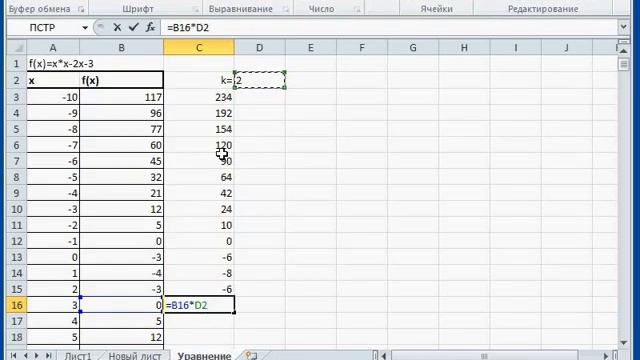Click horizontal scrollbar right arrow
Screen dimensions: 640x360
(x=606, y=356)
